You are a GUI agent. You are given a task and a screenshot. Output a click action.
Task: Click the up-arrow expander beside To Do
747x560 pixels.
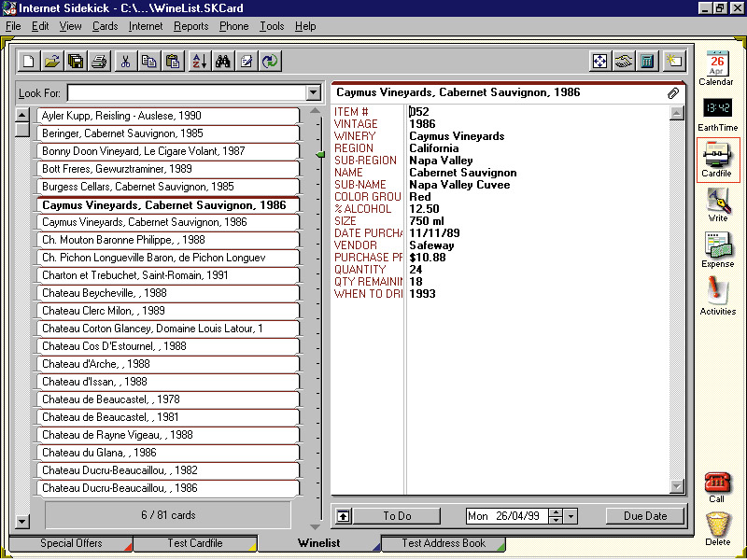(x=344, y=516)
